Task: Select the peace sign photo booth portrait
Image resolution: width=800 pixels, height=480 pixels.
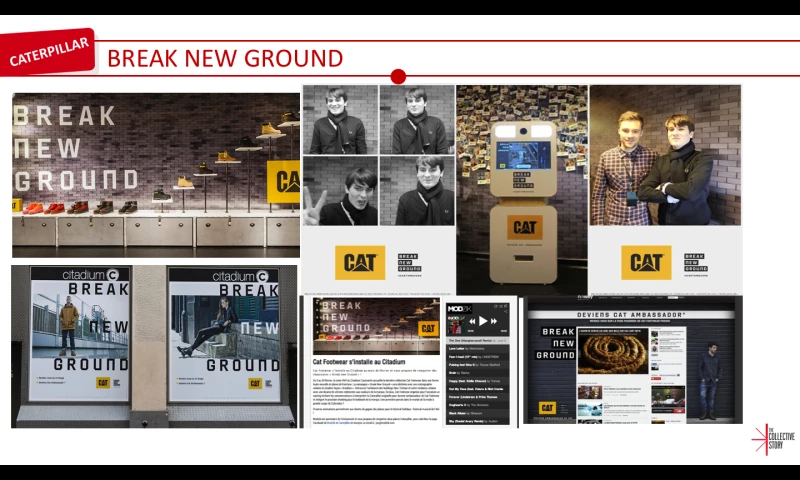Action: tap(340, 191)
